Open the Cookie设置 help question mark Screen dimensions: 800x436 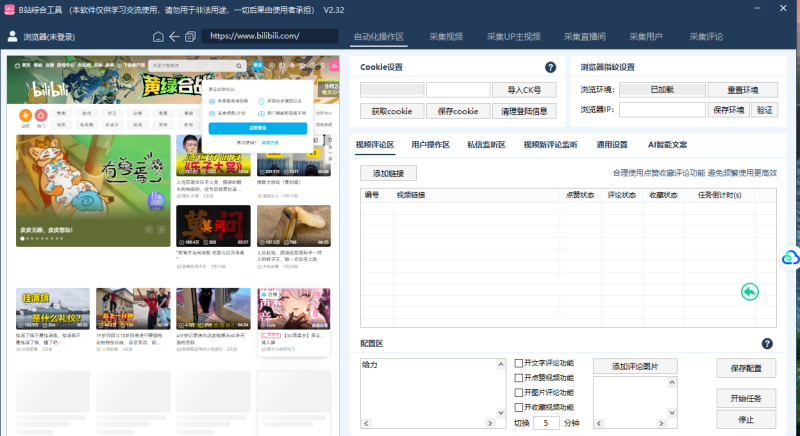pyautogui.click(x=550, y=67)
